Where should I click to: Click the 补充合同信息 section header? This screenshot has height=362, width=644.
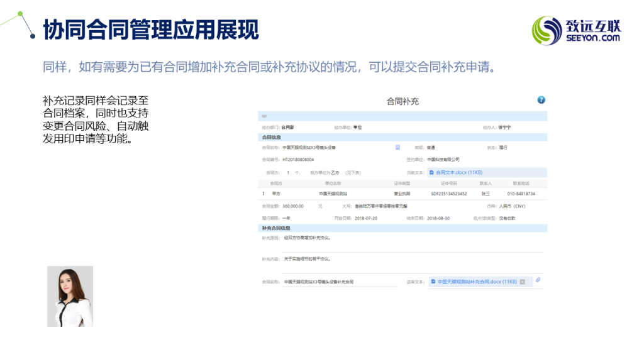coord(275,228)
